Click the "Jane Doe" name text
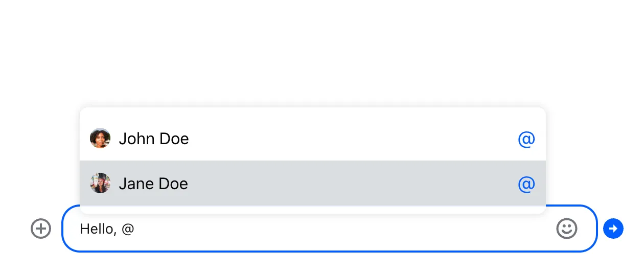This screenshot has width=644, height=273. tap(153, 184)
